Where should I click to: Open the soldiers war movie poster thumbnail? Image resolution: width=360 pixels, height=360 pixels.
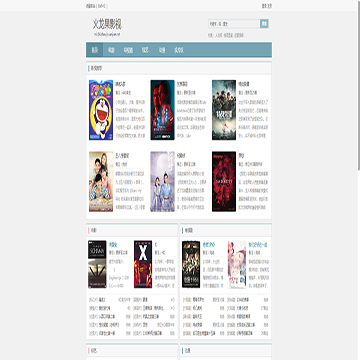(x=224, y=110)
